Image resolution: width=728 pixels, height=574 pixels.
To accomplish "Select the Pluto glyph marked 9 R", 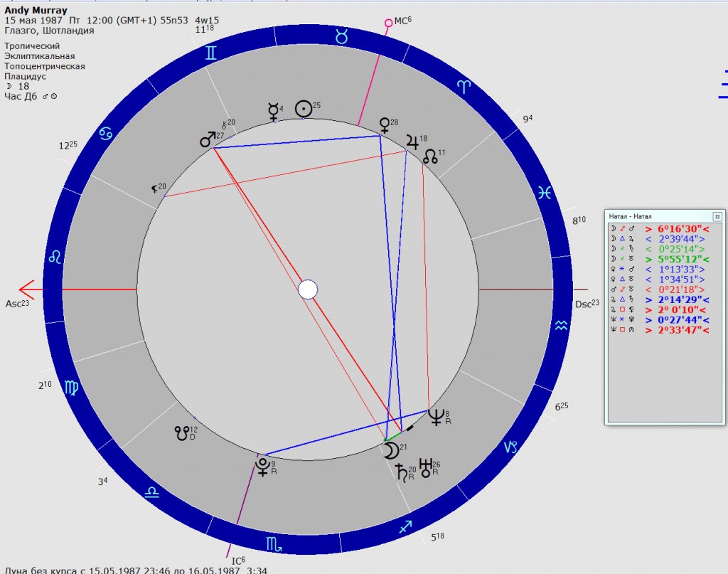I will point(263,467).
